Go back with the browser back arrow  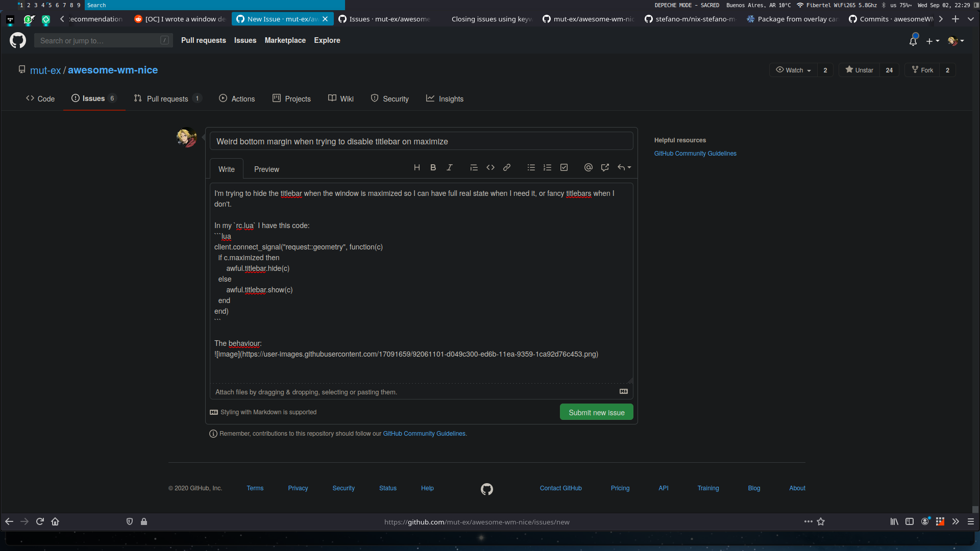coord(9,521)
